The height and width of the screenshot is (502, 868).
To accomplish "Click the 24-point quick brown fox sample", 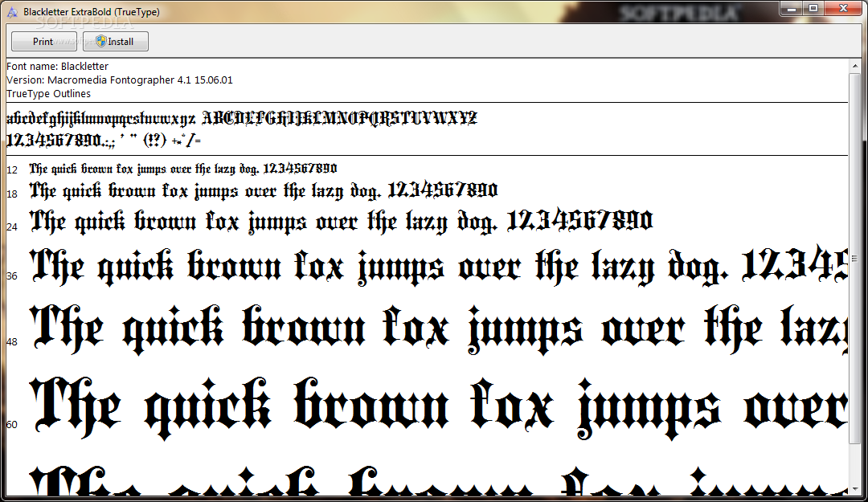I will 341,222.
